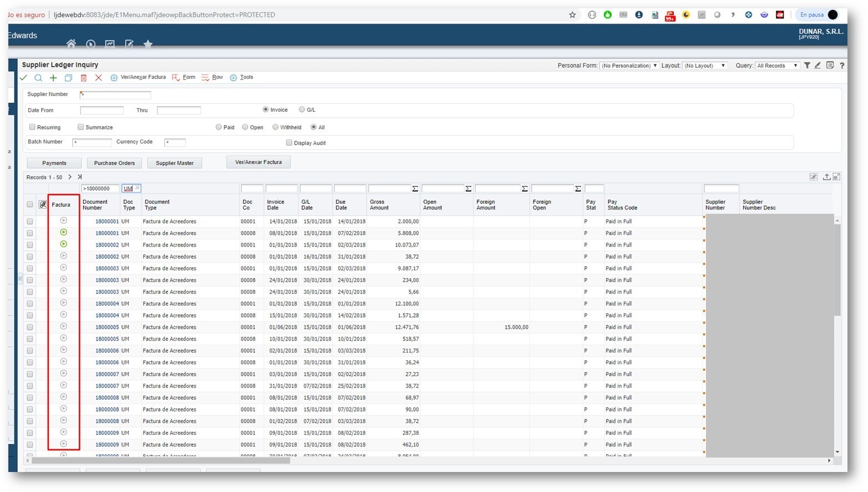Enable the Recurring checkbox
Image resolution: width=868 pixels, height=492 pixels.
(x=32, y=127)
